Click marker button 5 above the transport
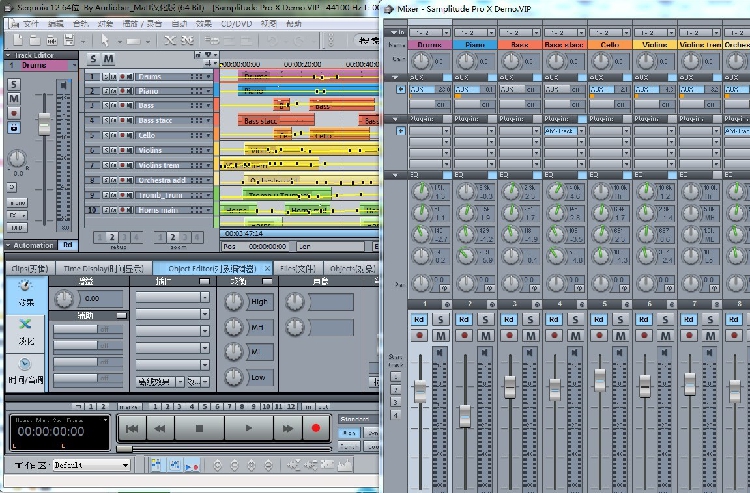Viewport: 750px width, 493px height. 205,406
